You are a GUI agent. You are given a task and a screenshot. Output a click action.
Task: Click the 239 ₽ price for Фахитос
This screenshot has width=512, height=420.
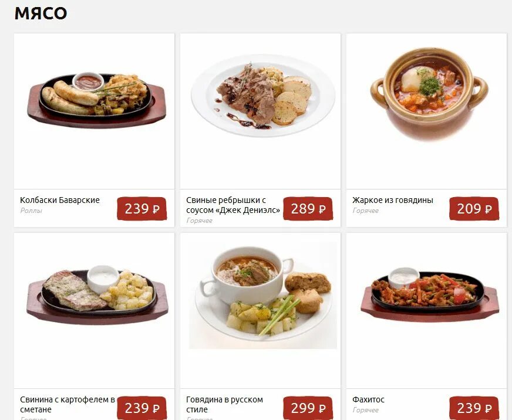[474, 408]
